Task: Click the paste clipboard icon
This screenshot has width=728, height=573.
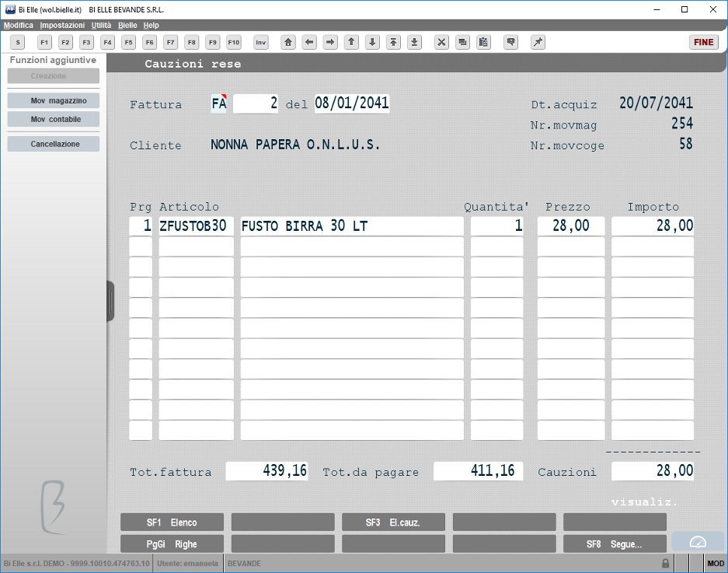Action: point(483,42)
